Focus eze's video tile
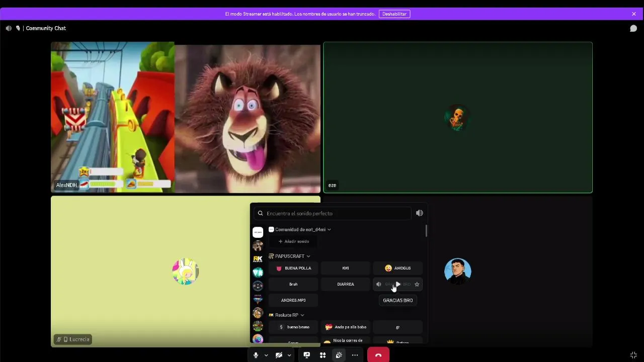 (458, 118)
